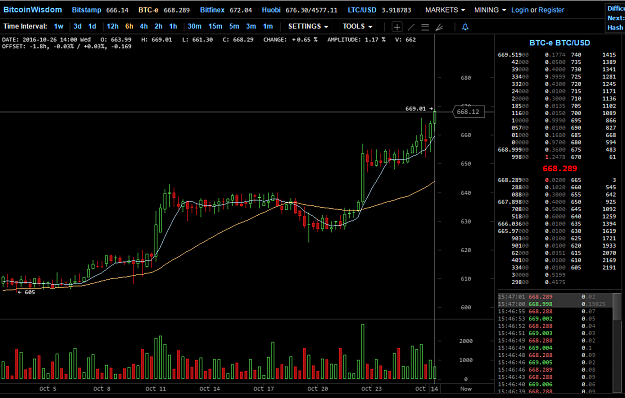Click the 15:47:01 trade row
Image resolution: width=625 pixels, height=398 pixels.
pos(555,297)
